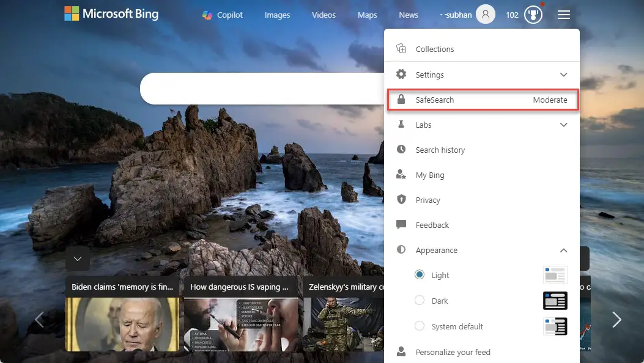Screen dimensions: 644x363
Task: Click the Settings gear icon
Action: [x=401, y=74]
